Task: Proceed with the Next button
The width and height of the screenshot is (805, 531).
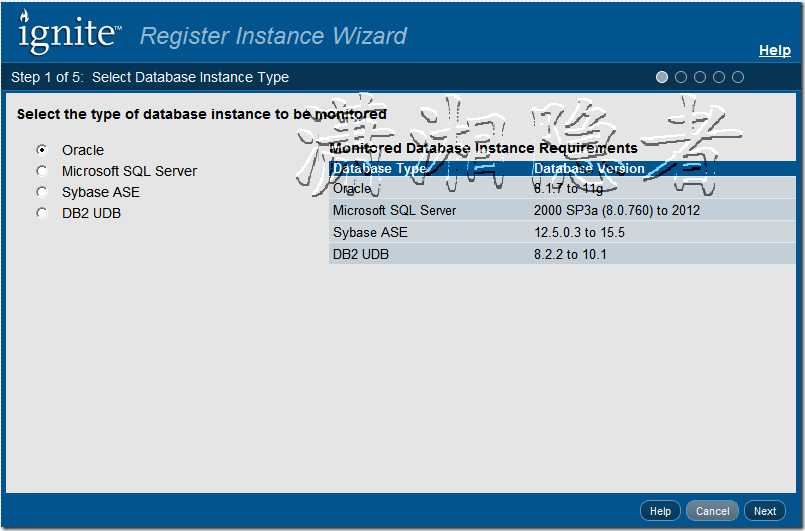Action: [x=764, y=511]
